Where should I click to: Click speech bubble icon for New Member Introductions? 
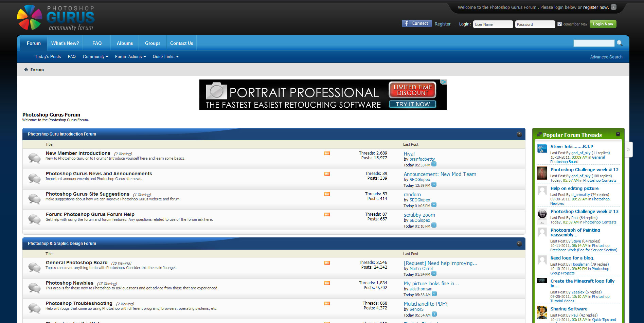[x=34, y=158]
